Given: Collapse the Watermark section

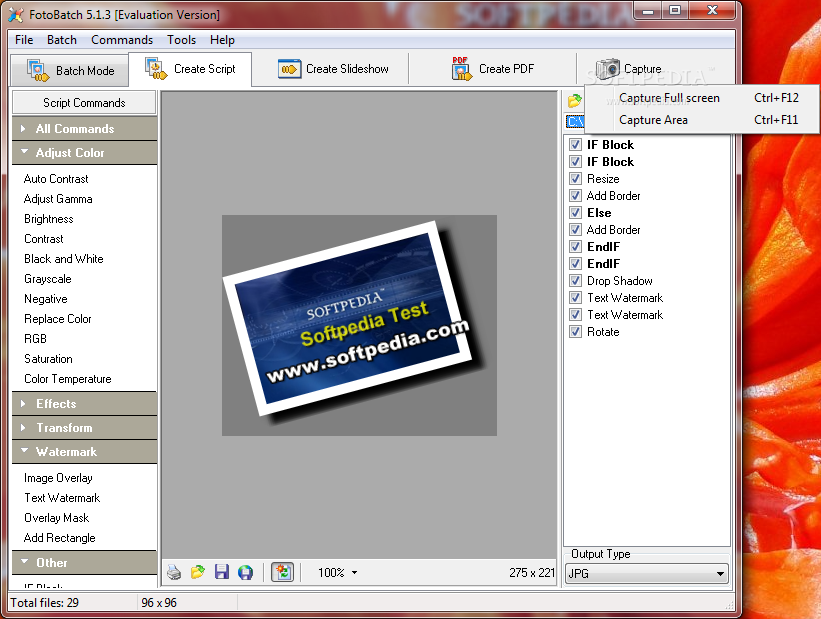Looking at the screenshot, I should [x=84, y=451].
